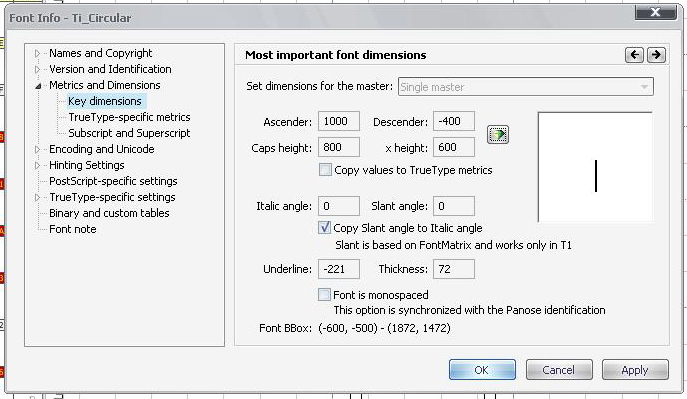Screen dimensions: 687x399
Task: Select TrueType-specific metrics page
Action: (129, 117)
